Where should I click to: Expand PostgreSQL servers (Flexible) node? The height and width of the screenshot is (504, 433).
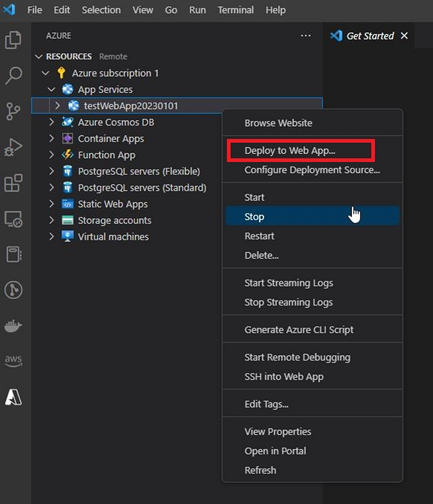tap(51, 171)
